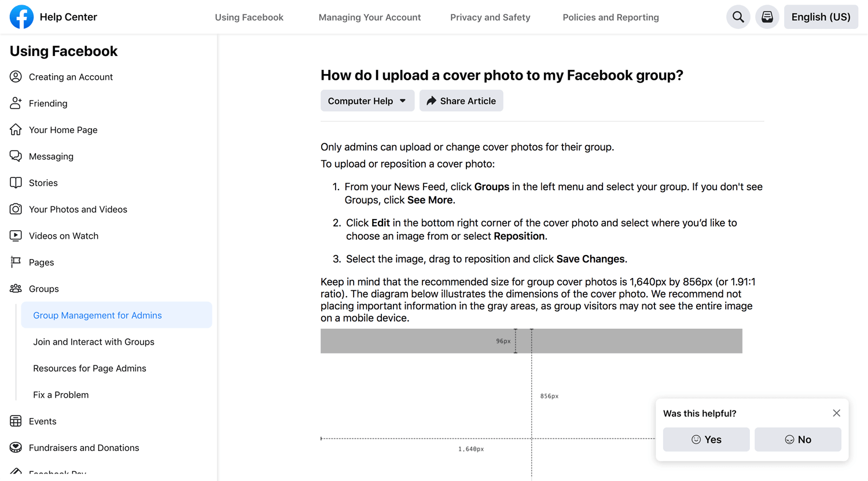Open the search magnifier icon
The width and height of the screenshot is (868, 481).
738,17
